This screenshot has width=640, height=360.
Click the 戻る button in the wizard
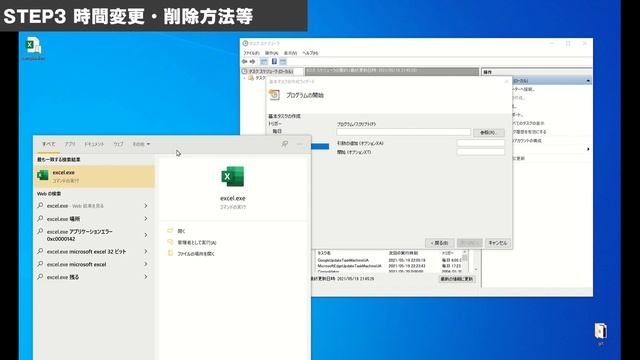point(439,243)
